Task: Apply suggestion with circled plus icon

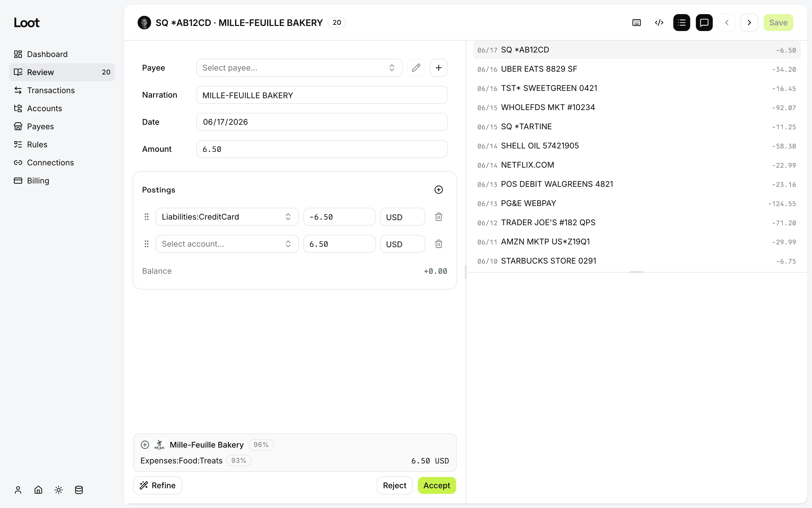Action: 145,444
